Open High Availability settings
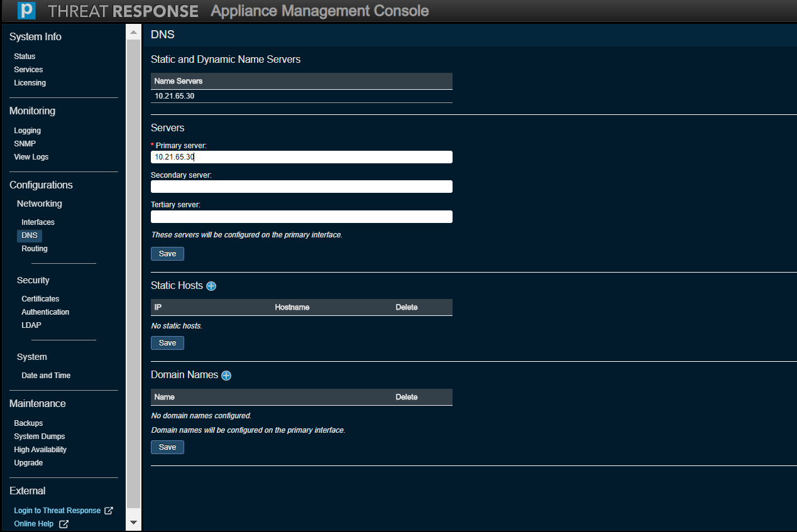The height and width of the screenshot is (532, 797). (40, 450)
